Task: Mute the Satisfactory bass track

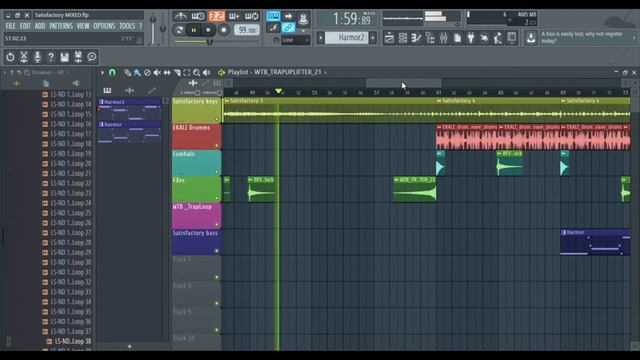Action: 217,251
